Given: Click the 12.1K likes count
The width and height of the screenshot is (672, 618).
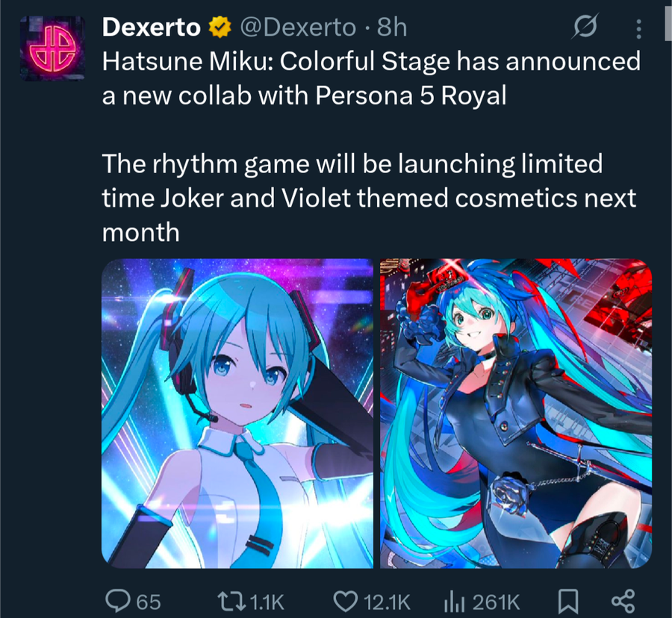Looking at the screenshot, I should click(387, 602).
